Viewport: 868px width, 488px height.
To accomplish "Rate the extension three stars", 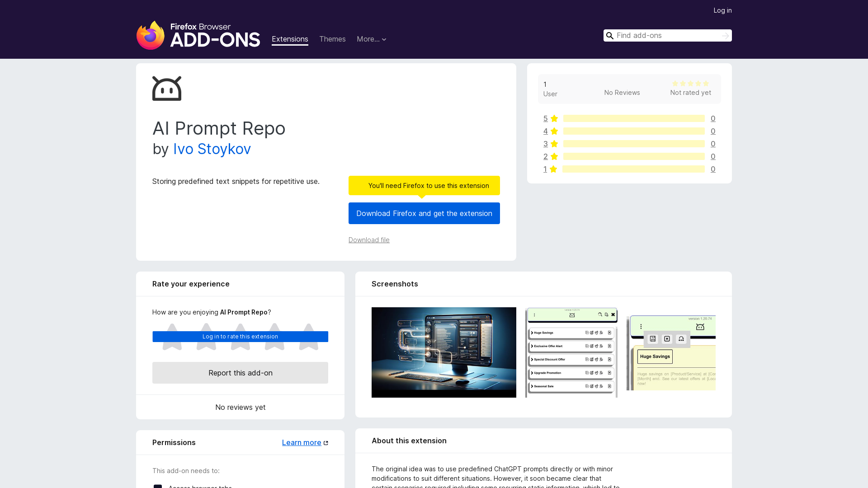I will [x=241, y=337].
